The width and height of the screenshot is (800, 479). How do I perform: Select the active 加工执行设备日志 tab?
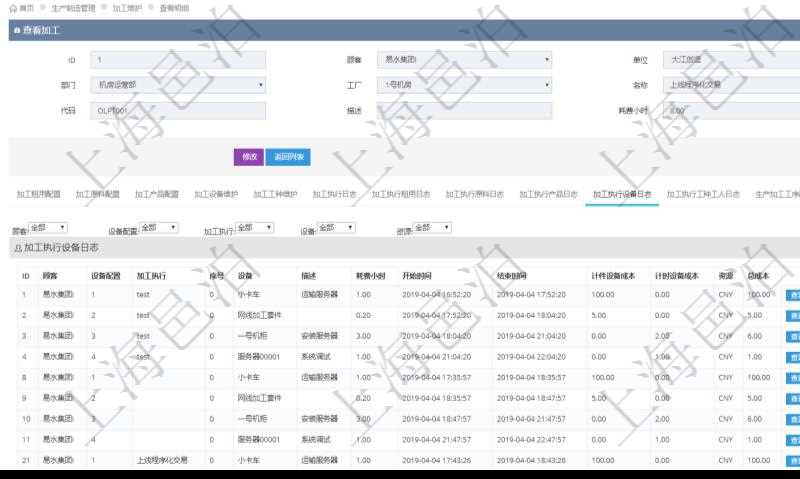click(622, 194)
